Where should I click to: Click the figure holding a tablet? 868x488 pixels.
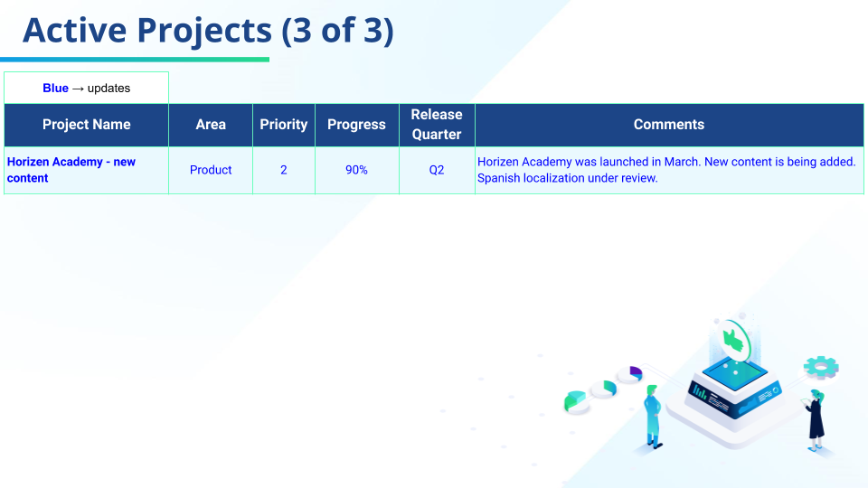click(x=816, y=419)
